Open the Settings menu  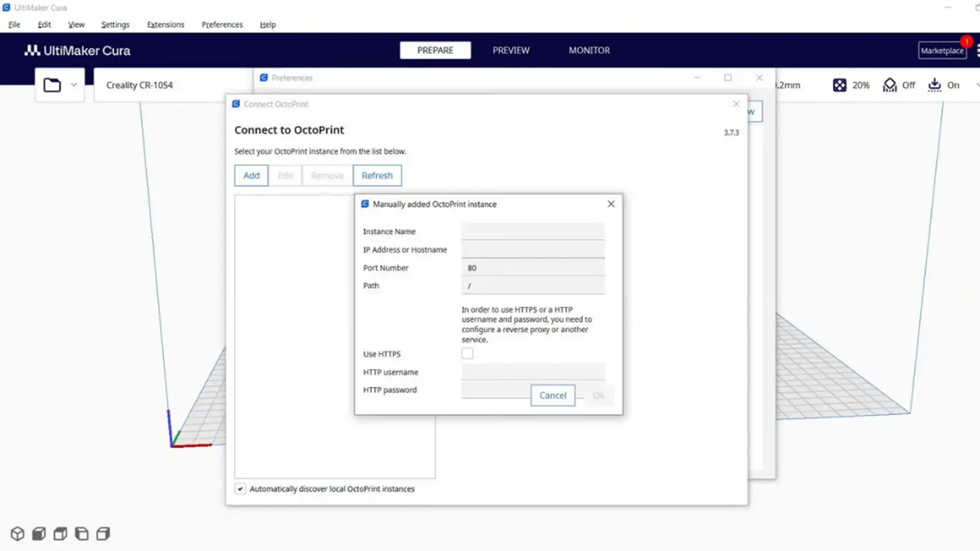[115, 24]
